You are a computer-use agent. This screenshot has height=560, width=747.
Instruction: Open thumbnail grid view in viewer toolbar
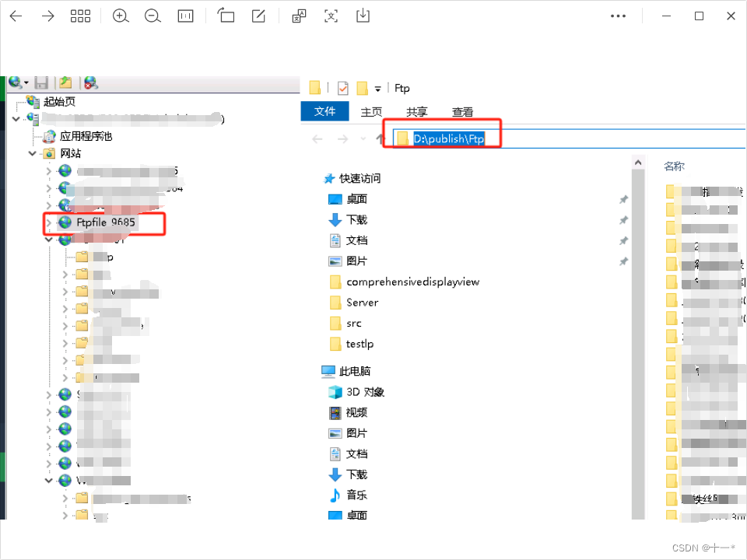pyautogui.click(x=80, y=16)
